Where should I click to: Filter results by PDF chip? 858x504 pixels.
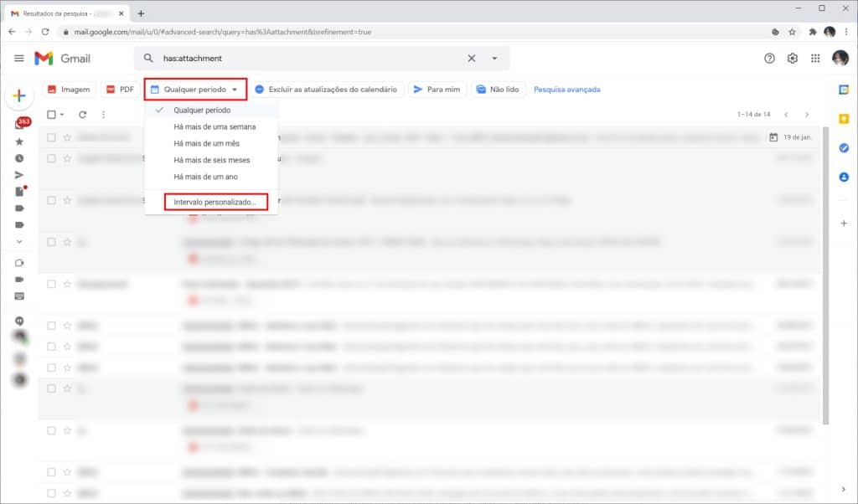click(x=120, y=89)
